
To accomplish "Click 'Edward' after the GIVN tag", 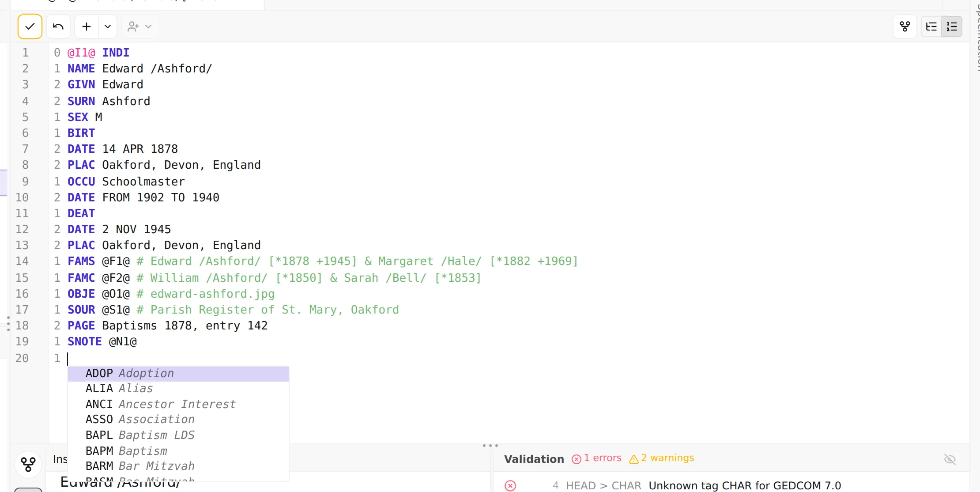I will coord(123,85).
